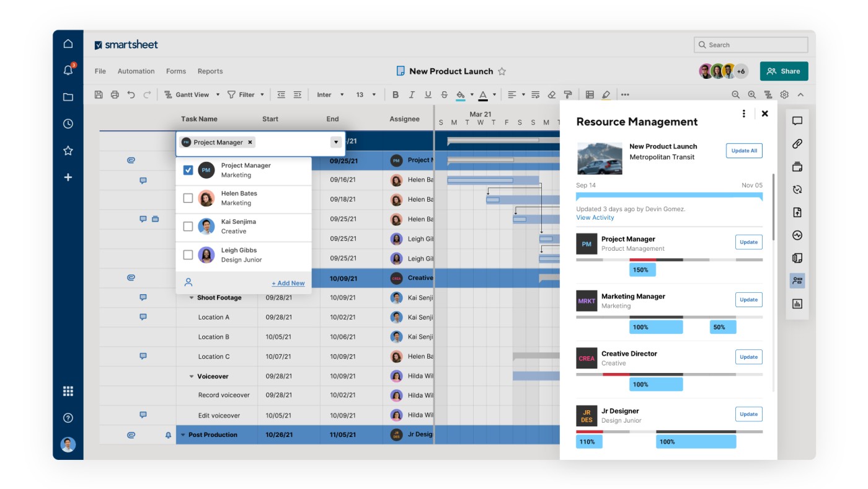Image resolution: width=868 pixels, height=489 pixels.
Task: Click the Favorites star sidebar icon
Action: point(68,151)
